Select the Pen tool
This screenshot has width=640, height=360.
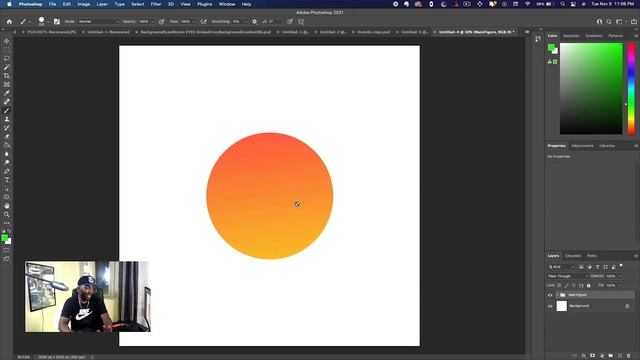[7, 171]
